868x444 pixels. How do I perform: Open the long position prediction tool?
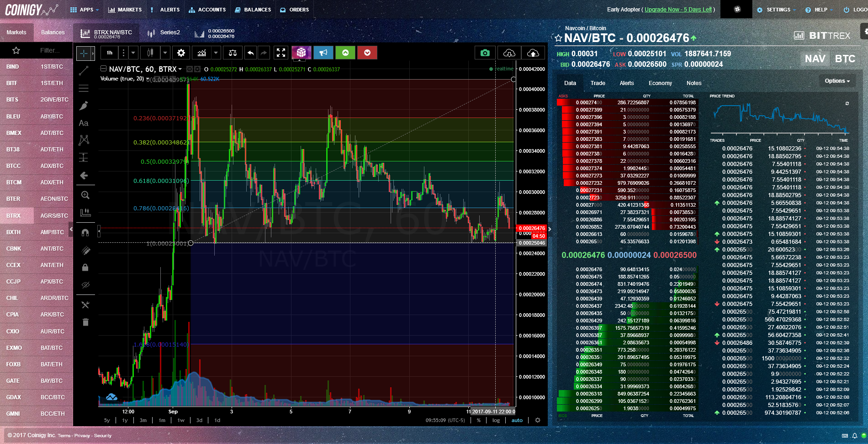84,157
